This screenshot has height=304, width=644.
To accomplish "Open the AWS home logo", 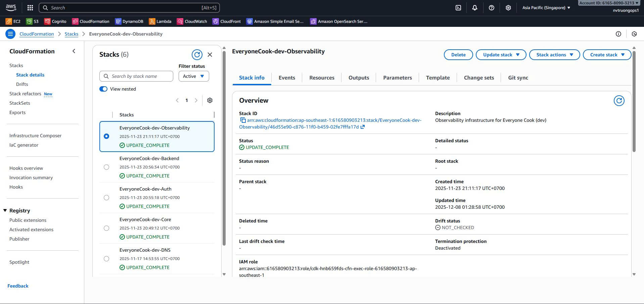I will [x=11, y=7].
